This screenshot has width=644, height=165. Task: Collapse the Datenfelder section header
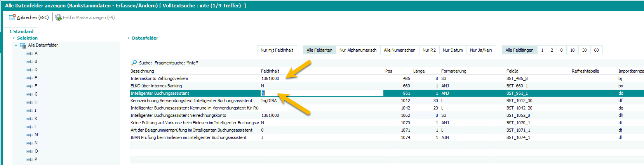tap(129, 38)
